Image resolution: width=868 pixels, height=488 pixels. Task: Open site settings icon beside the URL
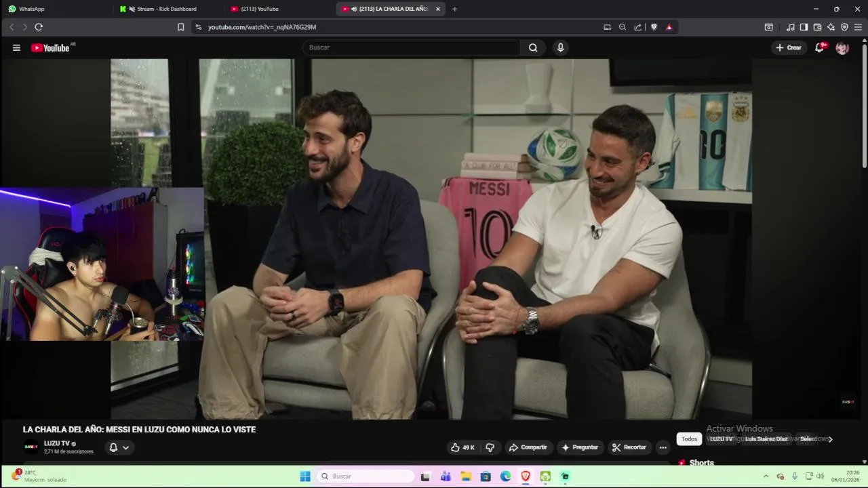click(x=198, y=27)
